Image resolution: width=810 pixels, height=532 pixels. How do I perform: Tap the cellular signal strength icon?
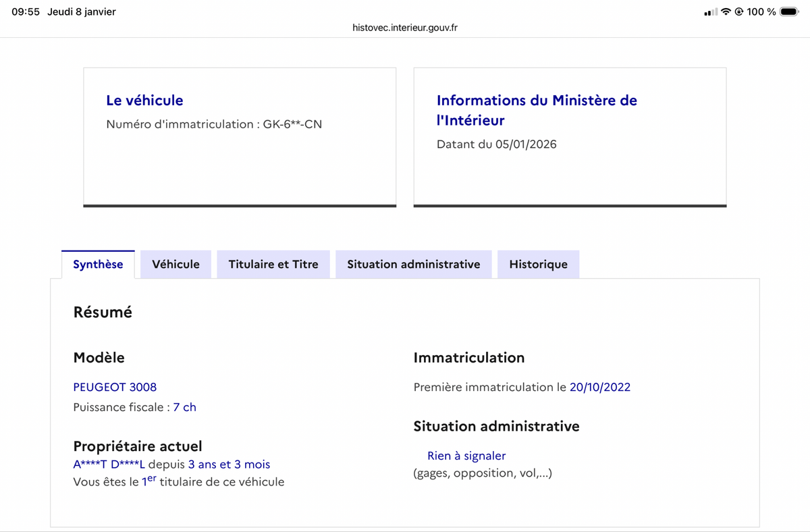point(711,12)
